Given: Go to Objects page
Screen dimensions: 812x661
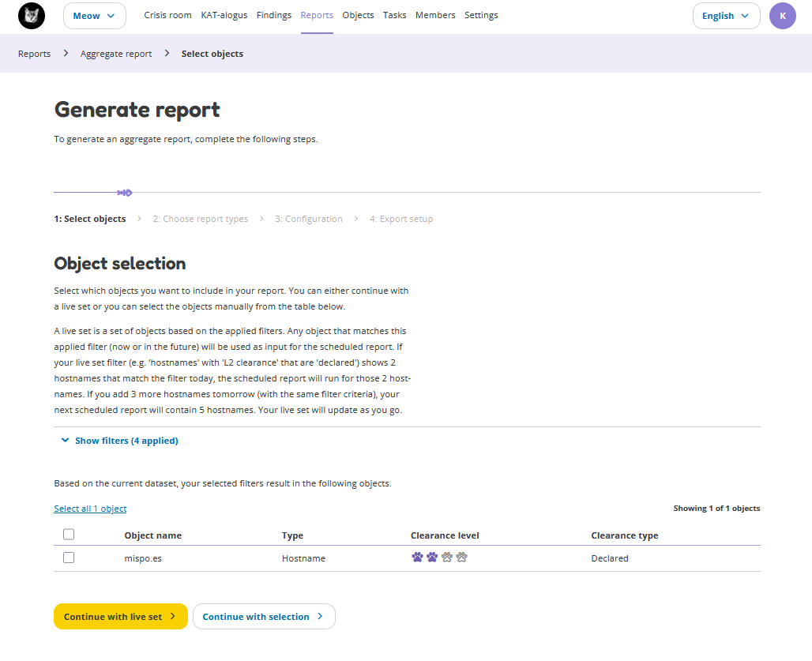Looking at the screenshot, I should click(358, 15).
